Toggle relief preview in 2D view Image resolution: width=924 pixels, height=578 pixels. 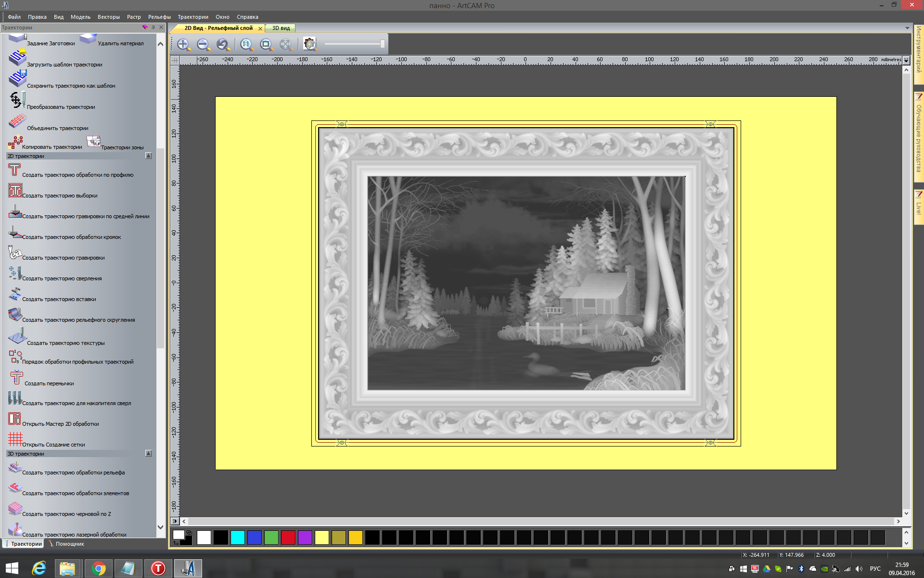pyautogui.click(x=310, y=44)
